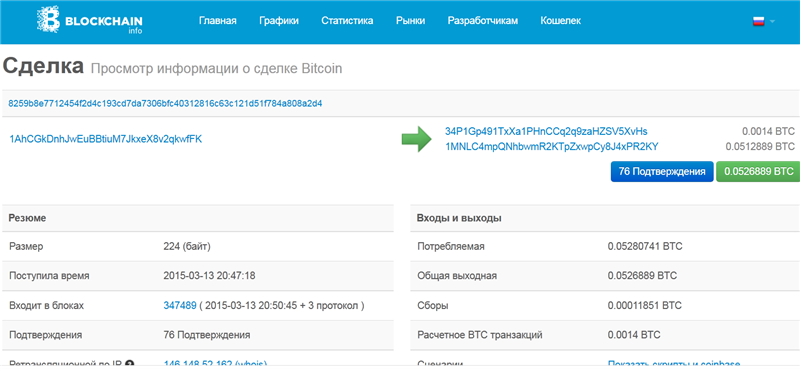Viewport: 800px width, 371px height.
Task: Click the Потребляемая value 0.05280741 BTC
Action: point(646,246)
